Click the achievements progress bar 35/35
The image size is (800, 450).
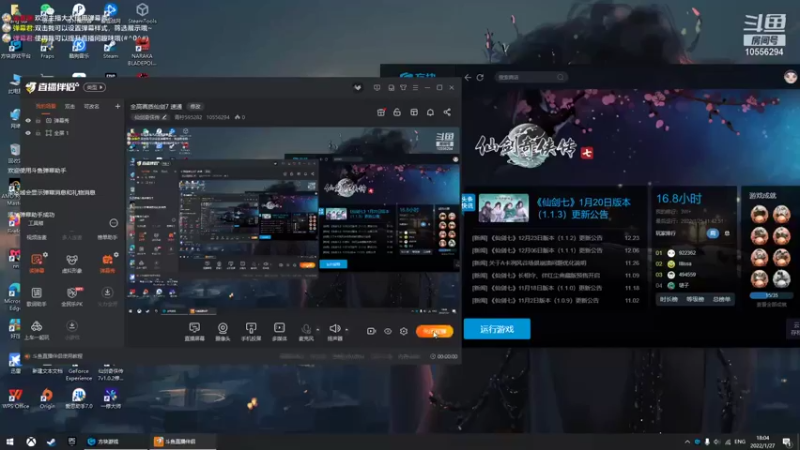[x=771, y=295]
